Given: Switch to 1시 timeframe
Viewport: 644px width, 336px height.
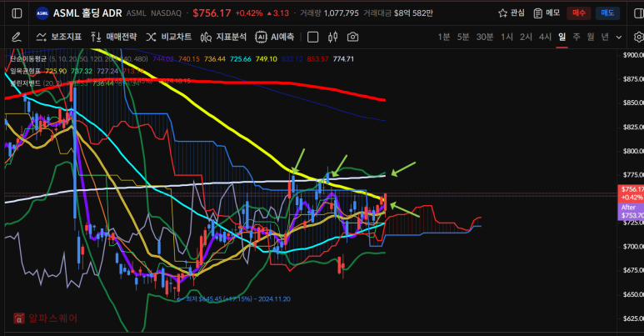Looking at the screenshot, I should tap(507, 37).
